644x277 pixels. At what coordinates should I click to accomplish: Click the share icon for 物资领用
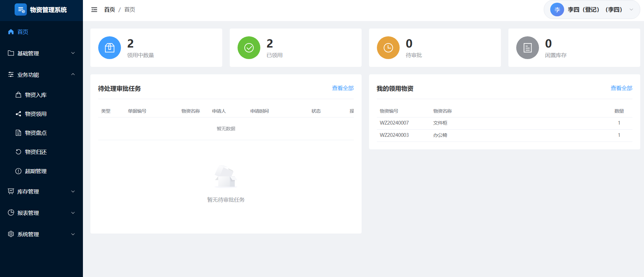(x=18, y=114)
